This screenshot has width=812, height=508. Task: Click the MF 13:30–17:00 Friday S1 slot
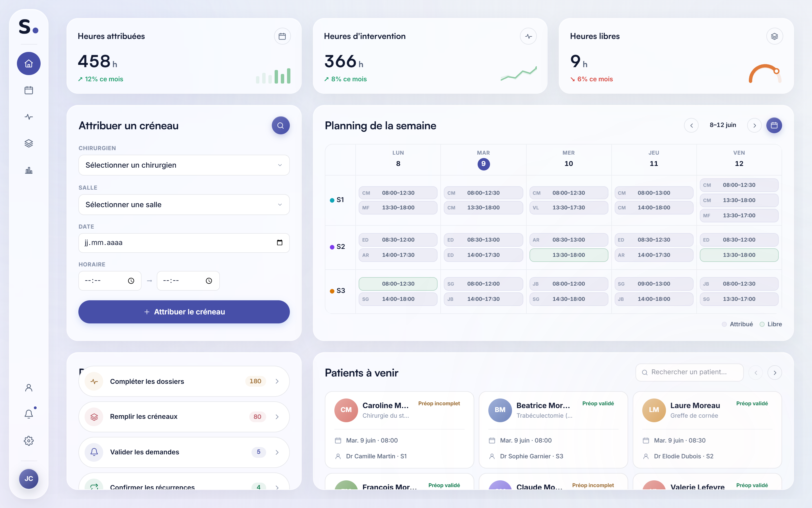click(739, 216)
